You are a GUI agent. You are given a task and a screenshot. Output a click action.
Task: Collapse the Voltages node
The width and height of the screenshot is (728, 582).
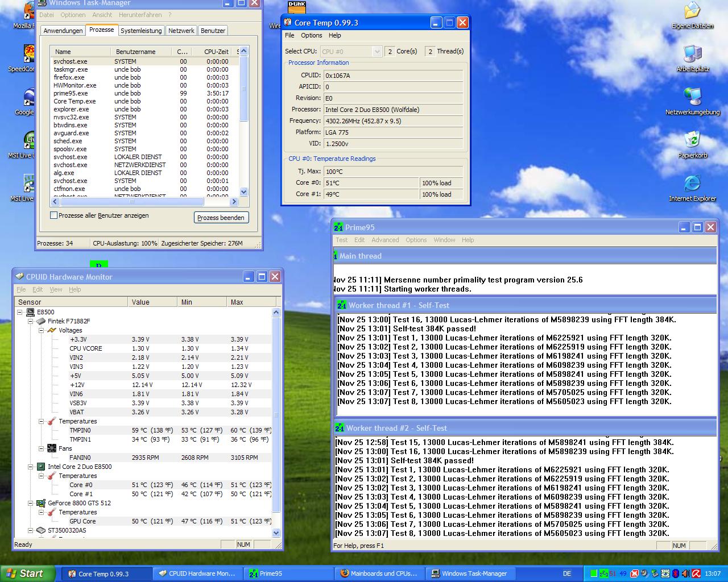click(x=42, y=330)
